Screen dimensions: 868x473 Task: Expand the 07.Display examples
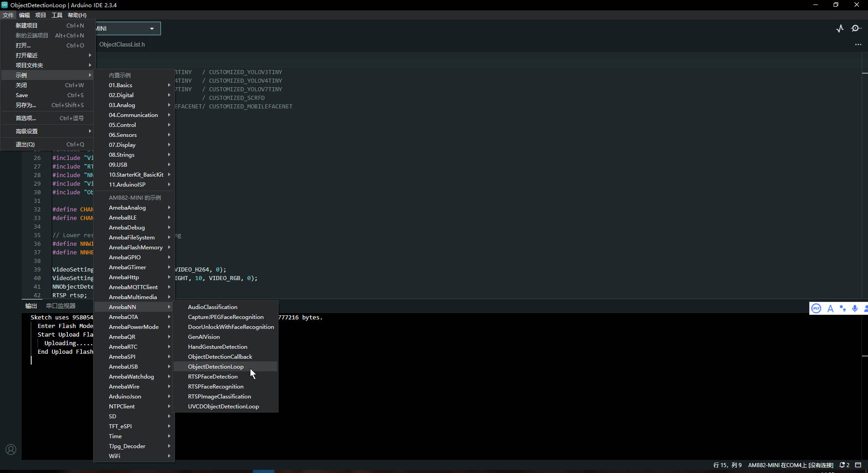[x=134, y=145]
